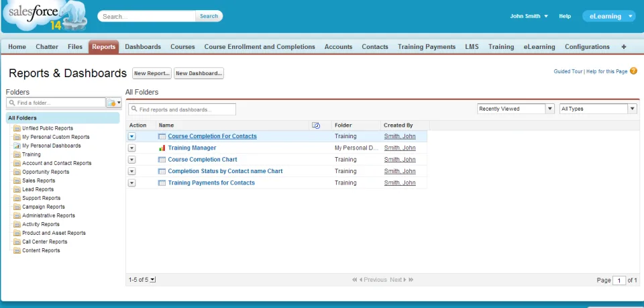Click folder icon for Administrative Reports
Viewport: 644px width, 308px height.
click(17, 215)
